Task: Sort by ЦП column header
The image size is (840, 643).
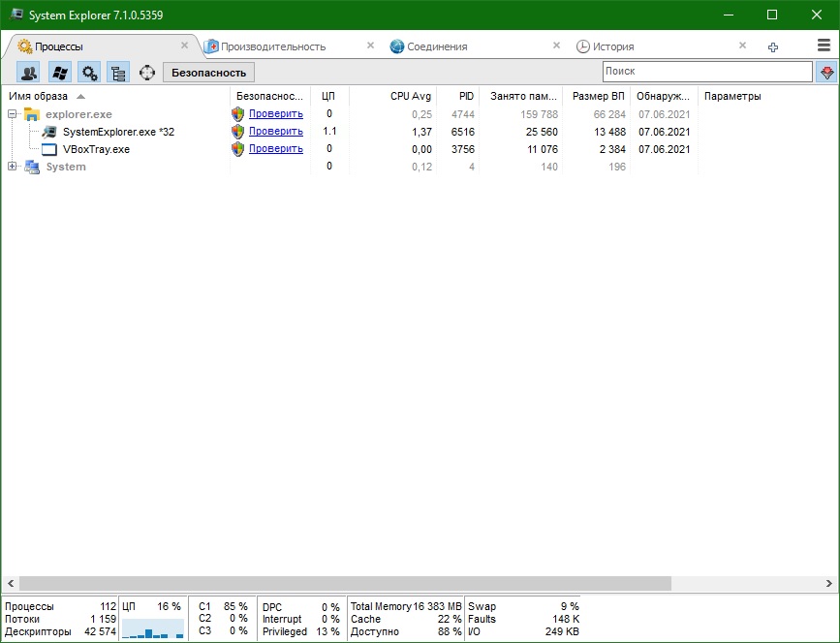Action: 329,97
